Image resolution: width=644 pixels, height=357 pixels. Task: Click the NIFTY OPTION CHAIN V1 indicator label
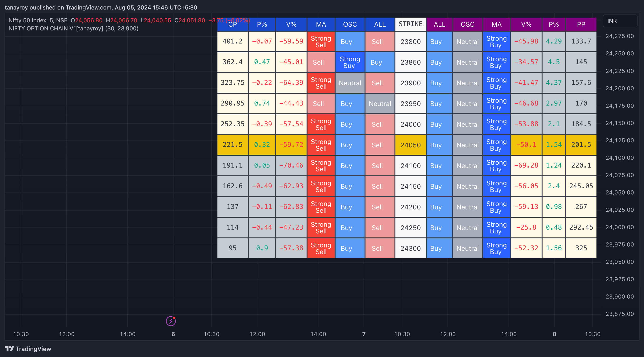(x=73, y=29)
